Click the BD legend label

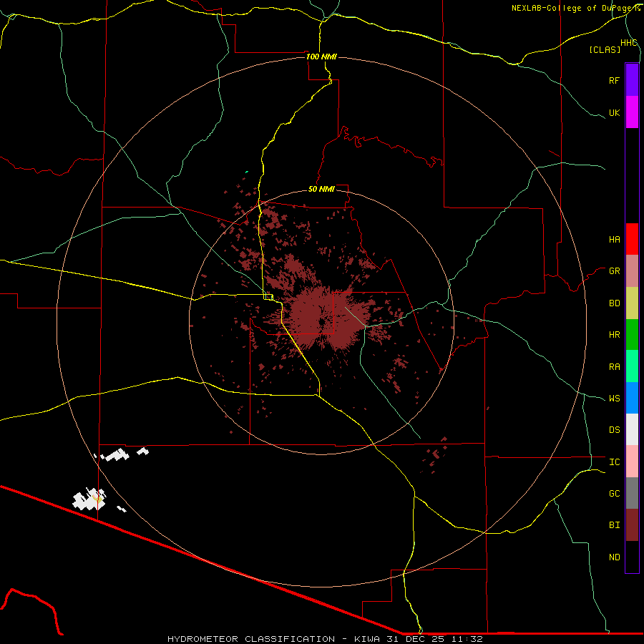[614, 303]
